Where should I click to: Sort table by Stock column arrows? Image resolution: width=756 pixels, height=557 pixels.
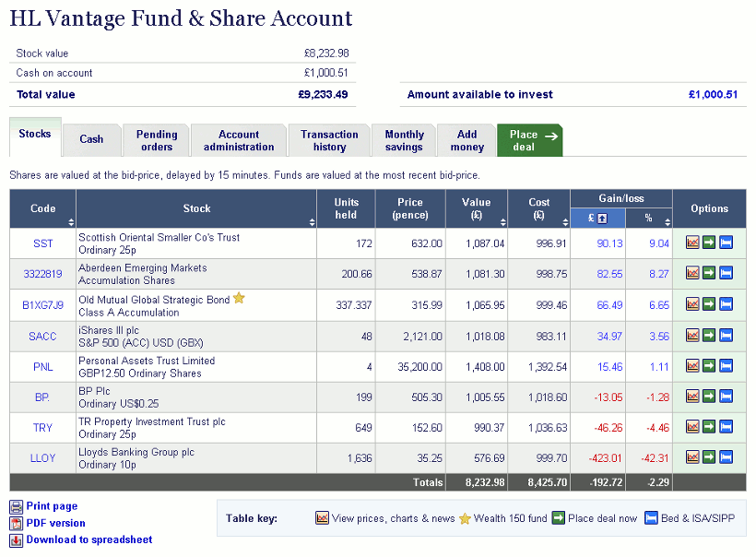(x=312, y=222)
